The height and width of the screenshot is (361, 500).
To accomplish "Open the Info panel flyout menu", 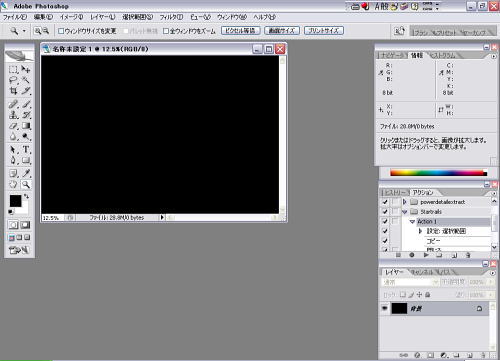I will point(494,56).
